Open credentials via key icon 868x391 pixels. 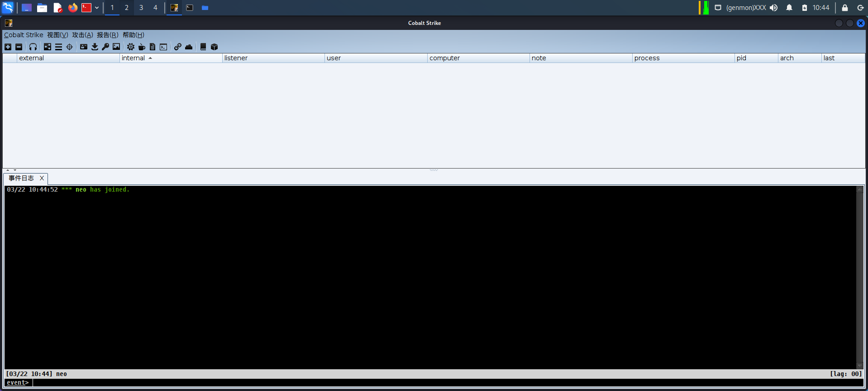pyautogui.click(x=105, y=47)
